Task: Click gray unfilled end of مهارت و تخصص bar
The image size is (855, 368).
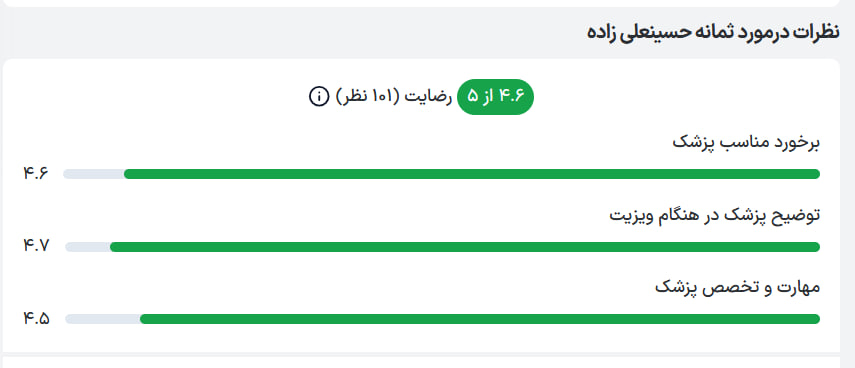Action: 103,319
